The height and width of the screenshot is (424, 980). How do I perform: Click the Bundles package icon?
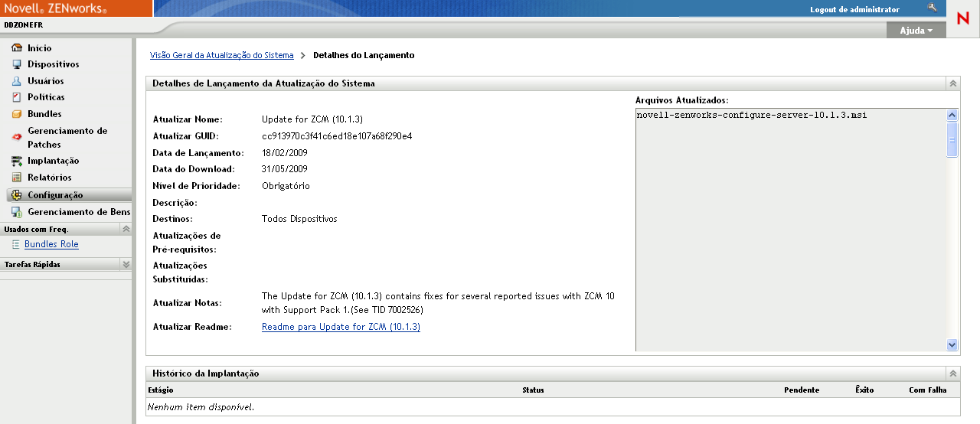point(17,114)
